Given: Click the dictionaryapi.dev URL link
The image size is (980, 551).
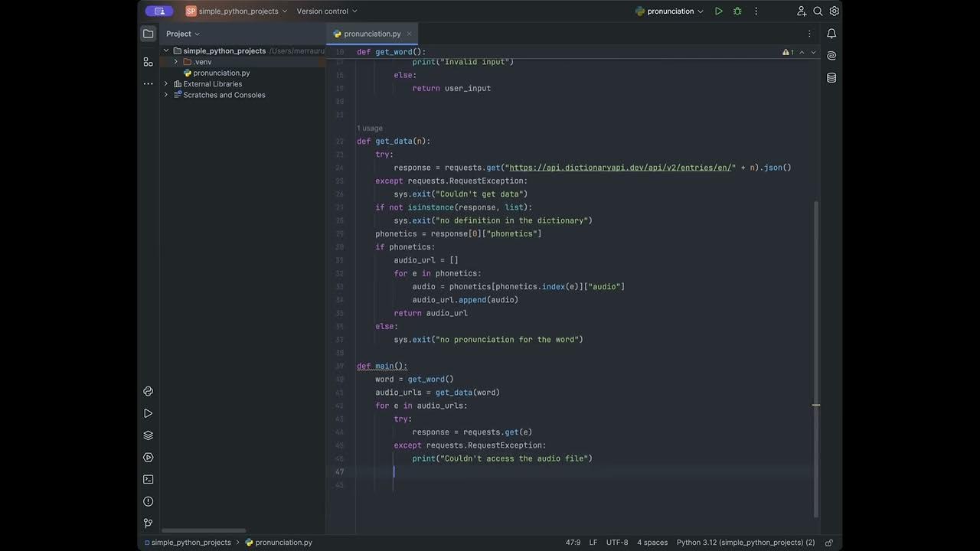Looking at the screenshot, I should [621, 168].
